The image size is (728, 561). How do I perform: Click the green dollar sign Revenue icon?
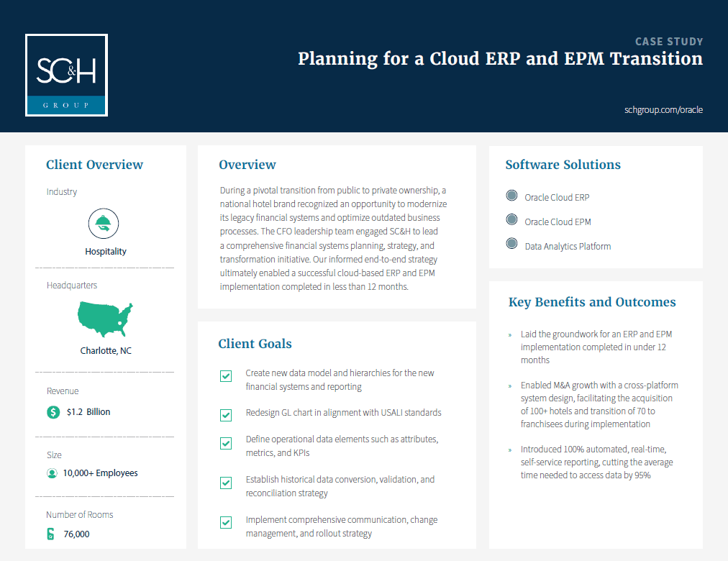[53, 412]
